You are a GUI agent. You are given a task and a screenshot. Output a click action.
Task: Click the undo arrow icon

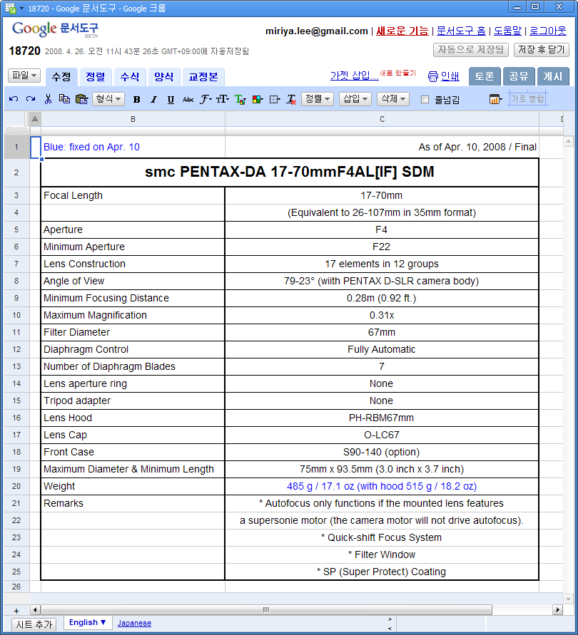coord(13,99)
